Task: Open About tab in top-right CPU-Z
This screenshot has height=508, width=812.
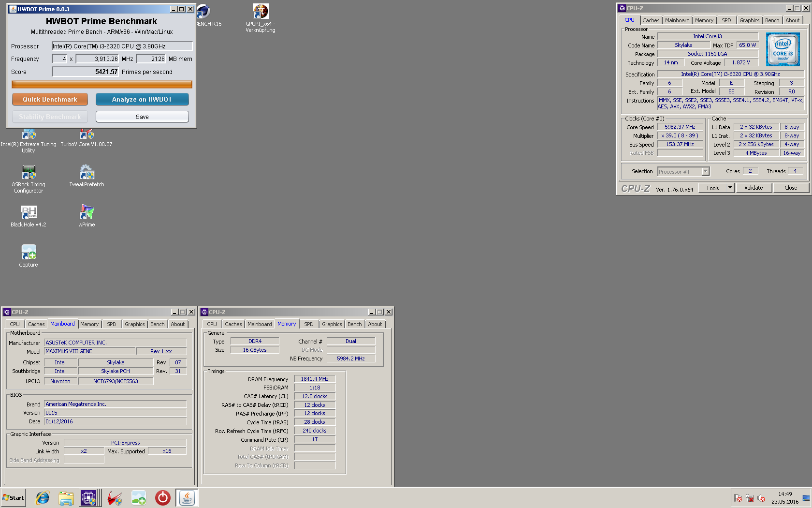Action: tap(792, 20)
